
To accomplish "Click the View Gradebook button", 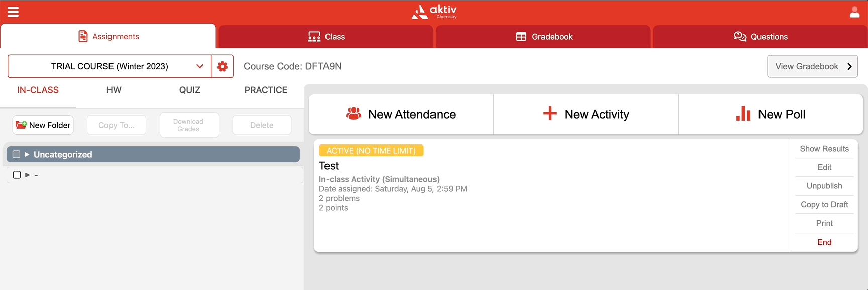I will point(812,66).
